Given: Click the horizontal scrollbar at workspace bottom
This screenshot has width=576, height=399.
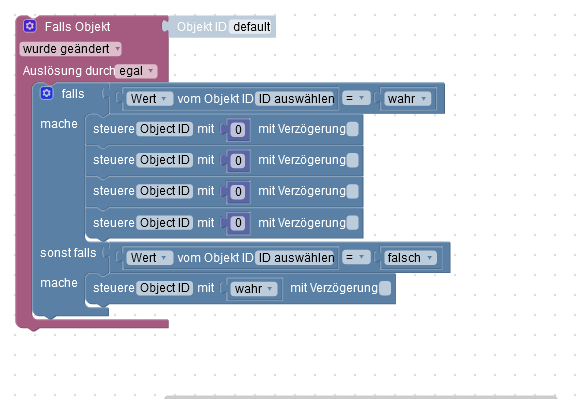Looking at the screenshot, I should click(x=360, y=397).
